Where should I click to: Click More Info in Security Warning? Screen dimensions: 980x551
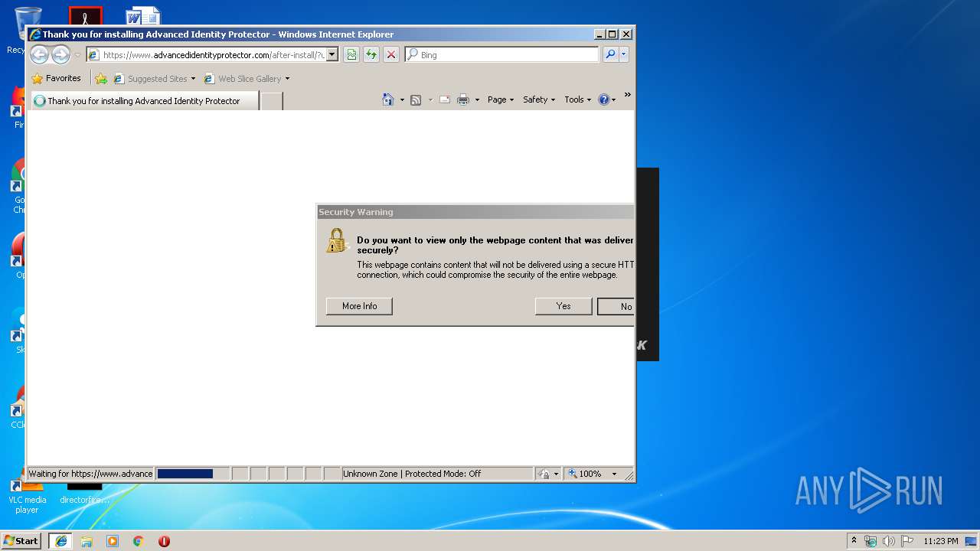coord(359,306)
